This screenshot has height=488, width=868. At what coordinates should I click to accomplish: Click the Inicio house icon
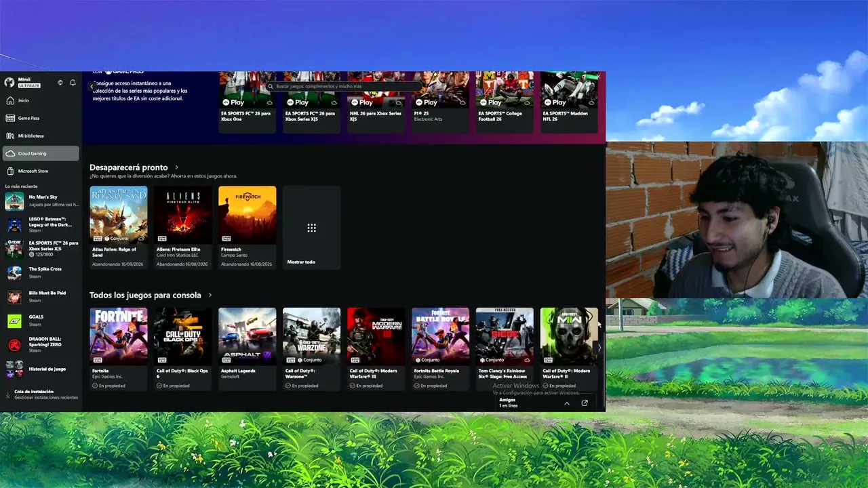point(10,100)
